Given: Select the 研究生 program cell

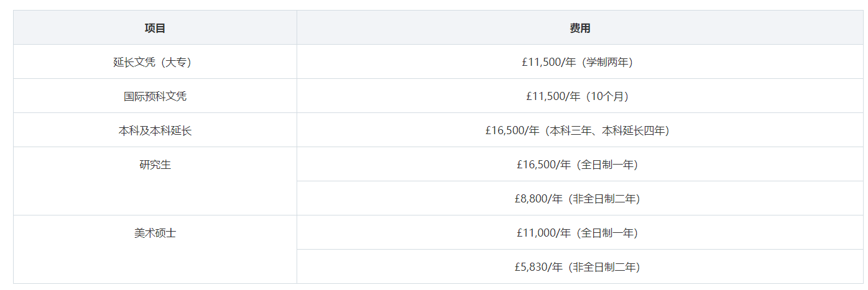Looking at the screenshot, I should [x=155, y=181].
